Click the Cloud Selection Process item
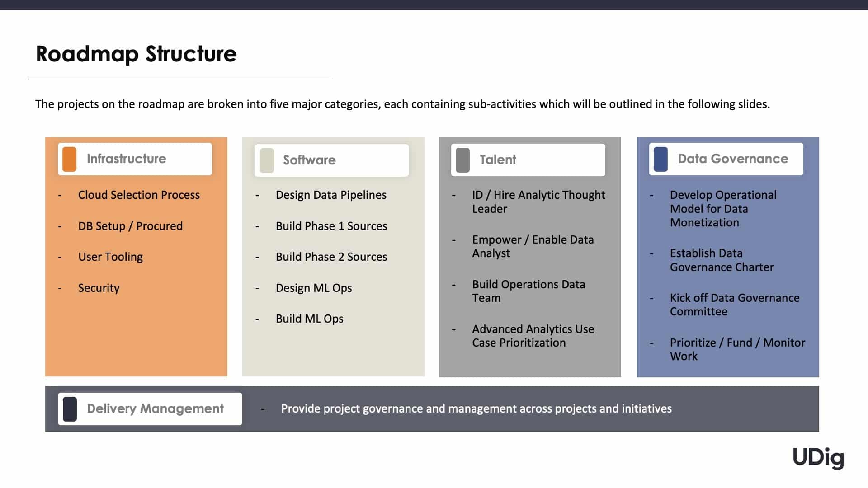868x488 pixels. [139, 195]
